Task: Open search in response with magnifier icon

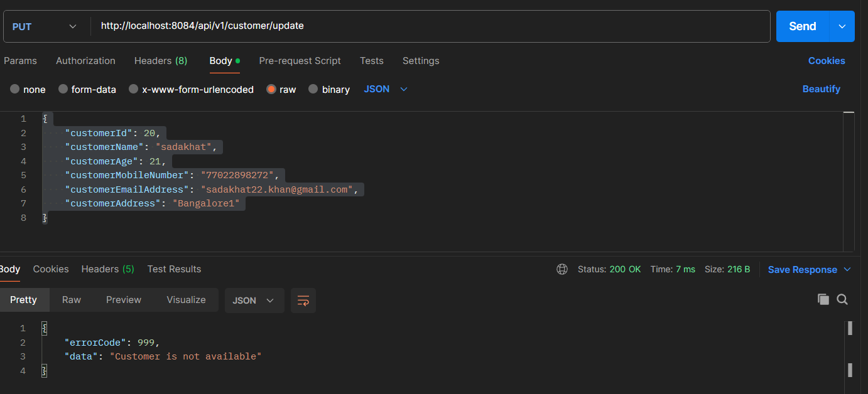Action: click(842, 299)
